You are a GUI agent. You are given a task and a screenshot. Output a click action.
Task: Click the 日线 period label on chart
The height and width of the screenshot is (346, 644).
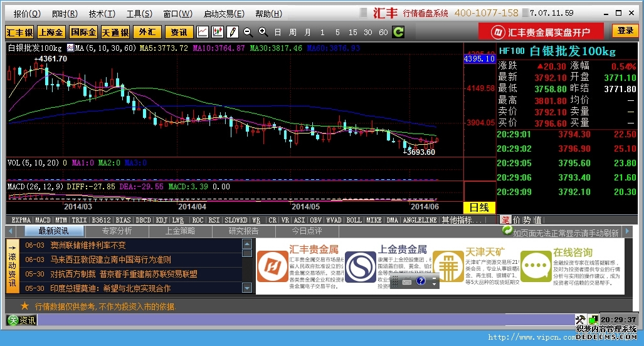pos(479,207)
